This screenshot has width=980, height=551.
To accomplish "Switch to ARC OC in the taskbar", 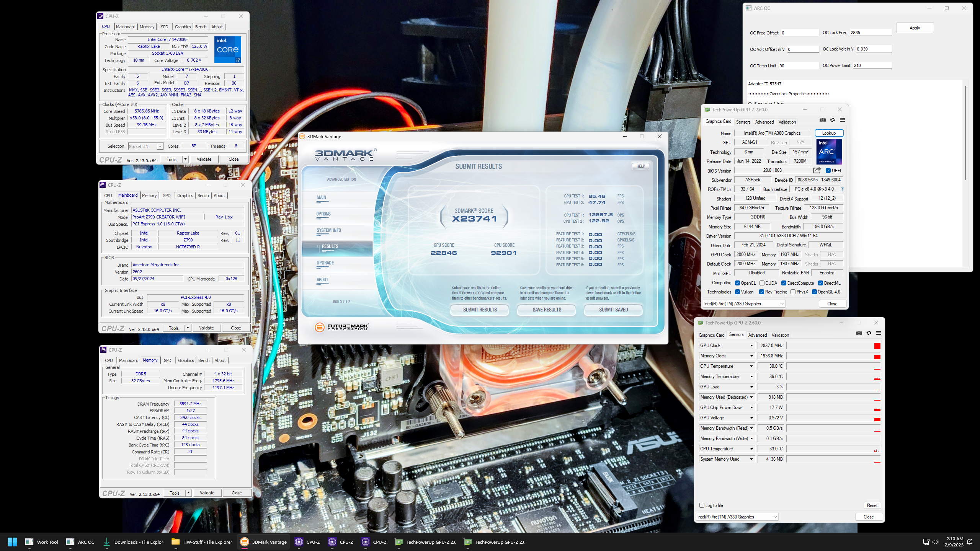I will [x=80, y=542].
